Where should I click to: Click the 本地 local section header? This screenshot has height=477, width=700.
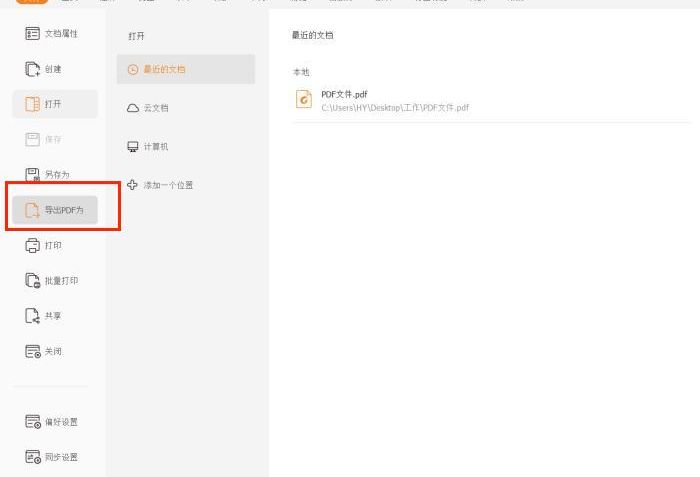[301, 73]
